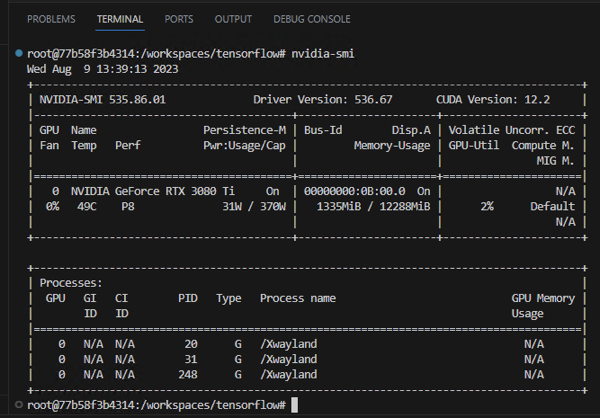Click PID 20 in process list
600x418 pixels.
coord(191,344)
